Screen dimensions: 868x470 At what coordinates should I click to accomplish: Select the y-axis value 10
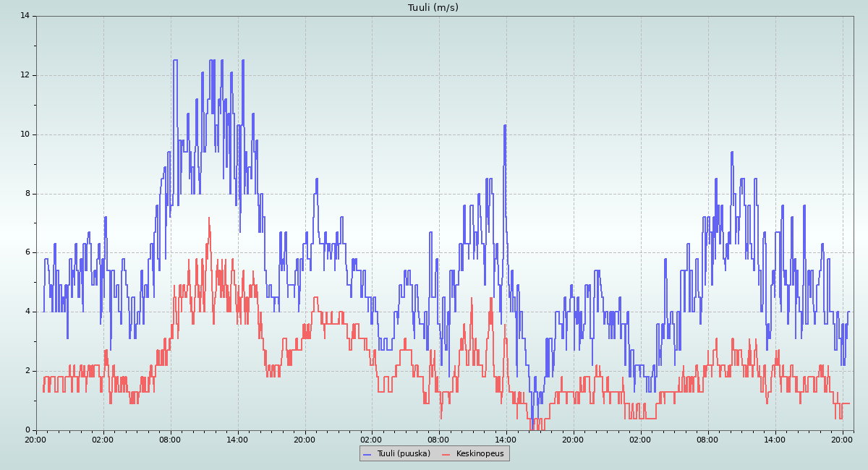coord(25,134)
